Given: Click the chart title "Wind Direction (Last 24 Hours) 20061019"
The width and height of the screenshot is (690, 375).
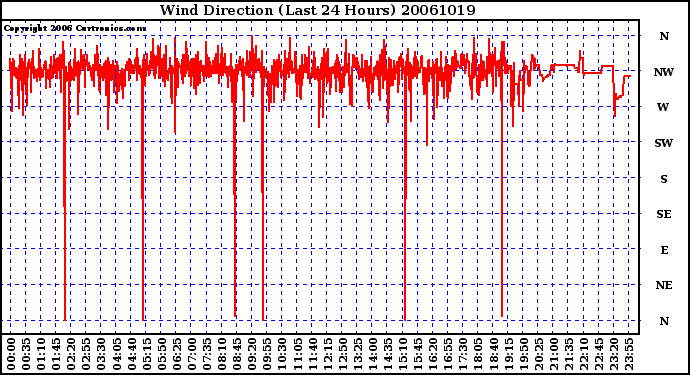Looking at the screenshot, I should [x=317, y=10].
